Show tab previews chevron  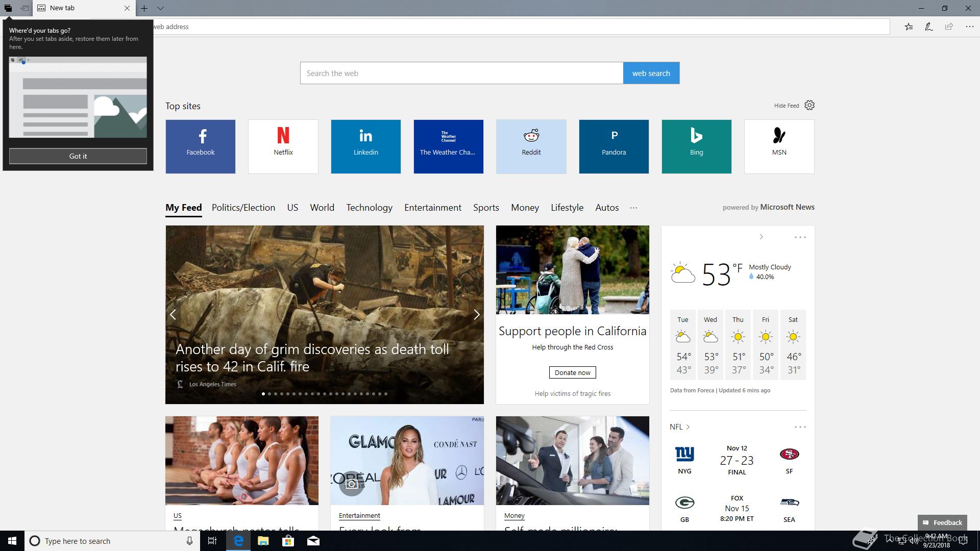pos(160,8)
